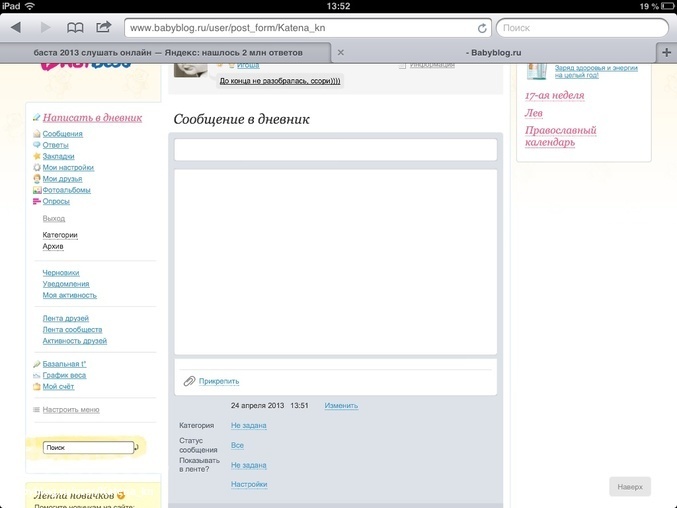Open the message status 'Все' selector
The image size is (677, 508).
[x=237, y=445]
